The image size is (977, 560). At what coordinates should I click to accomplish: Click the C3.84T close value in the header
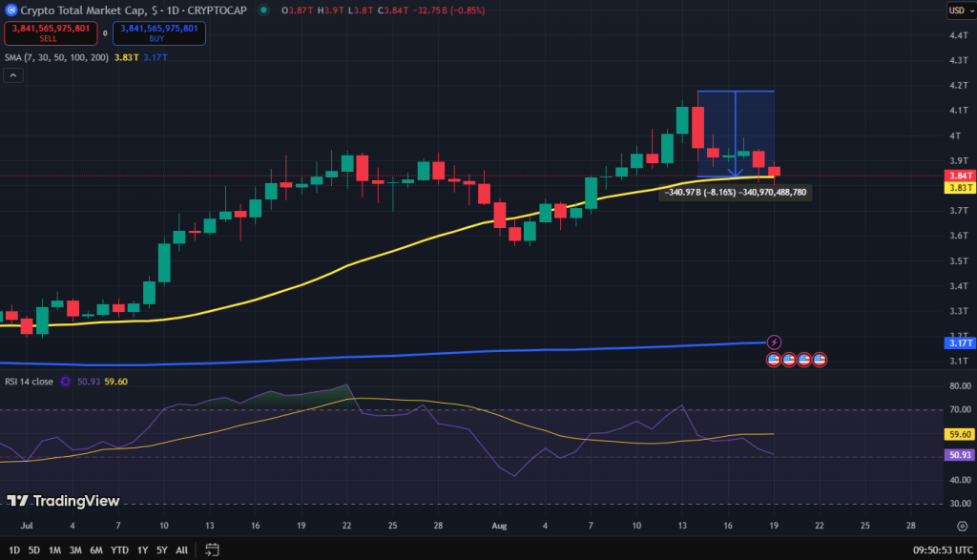click(393, 10)
